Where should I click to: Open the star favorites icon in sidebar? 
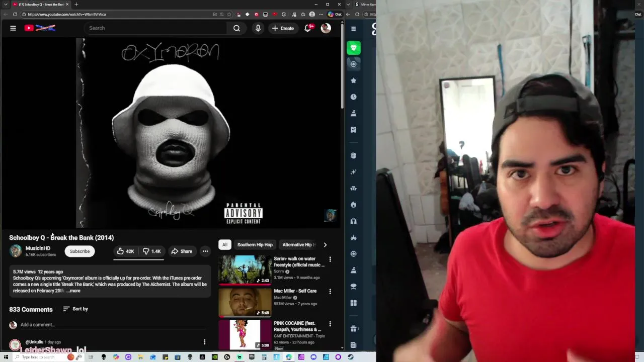click(x=354, y=80)
